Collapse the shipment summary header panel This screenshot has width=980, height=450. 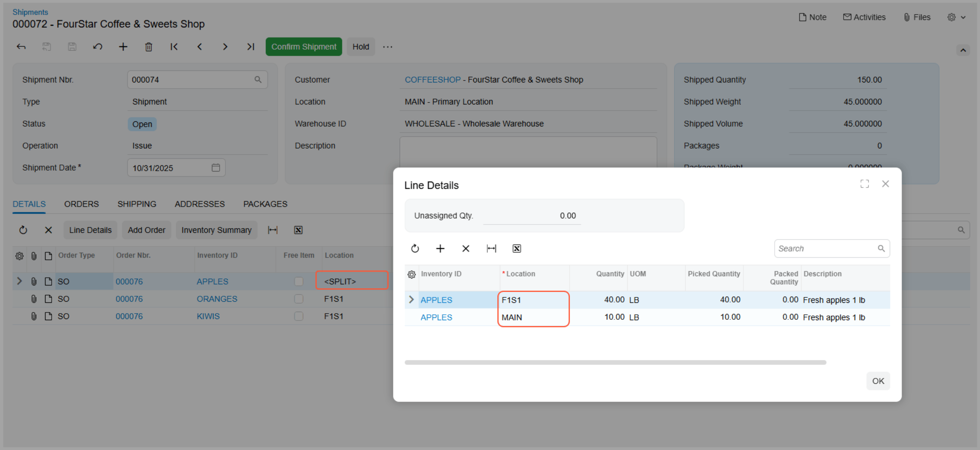963,50
